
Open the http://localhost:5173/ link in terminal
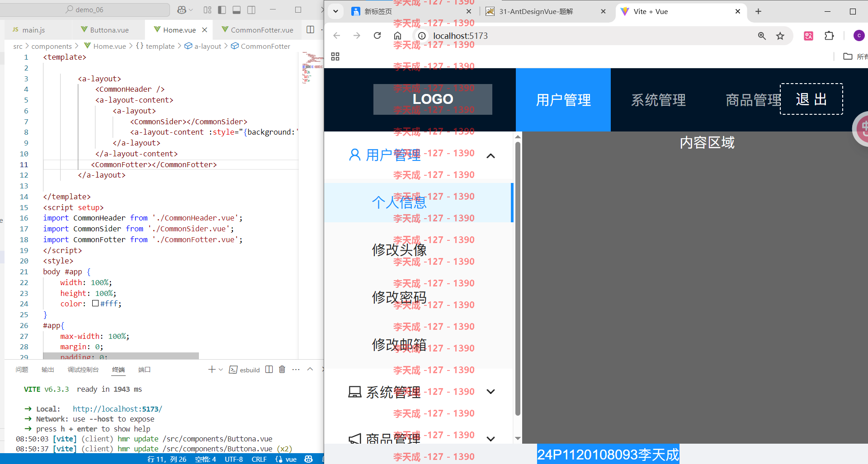117,409
